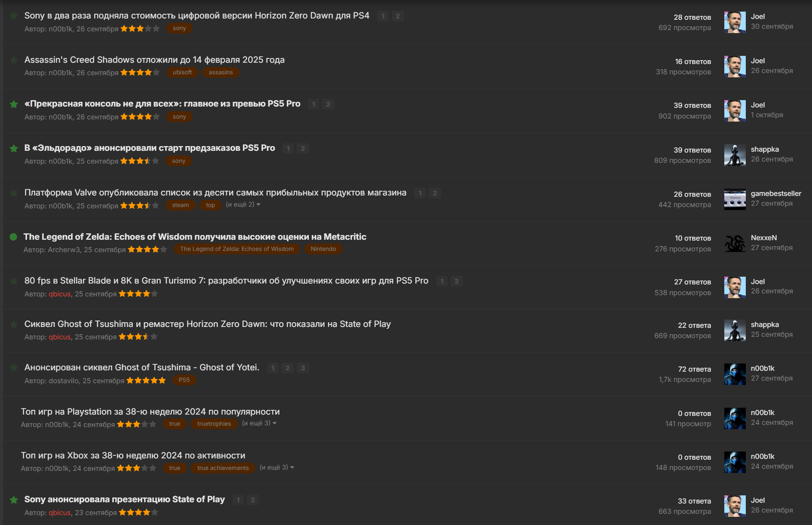Open the Horizon Zero Dawn price increase topic

click(x=197, y=15)
